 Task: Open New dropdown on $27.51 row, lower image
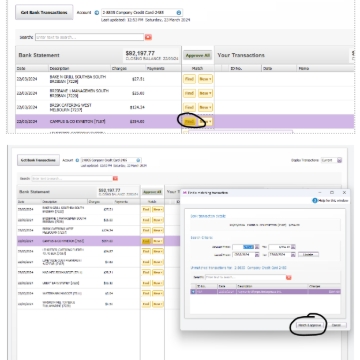(x=158, y=209)
